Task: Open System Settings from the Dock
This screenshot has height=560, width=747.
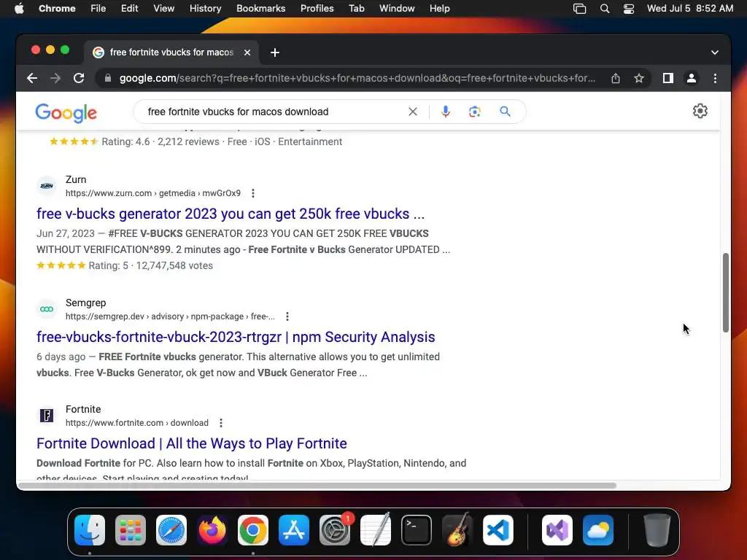Action: 334,530
